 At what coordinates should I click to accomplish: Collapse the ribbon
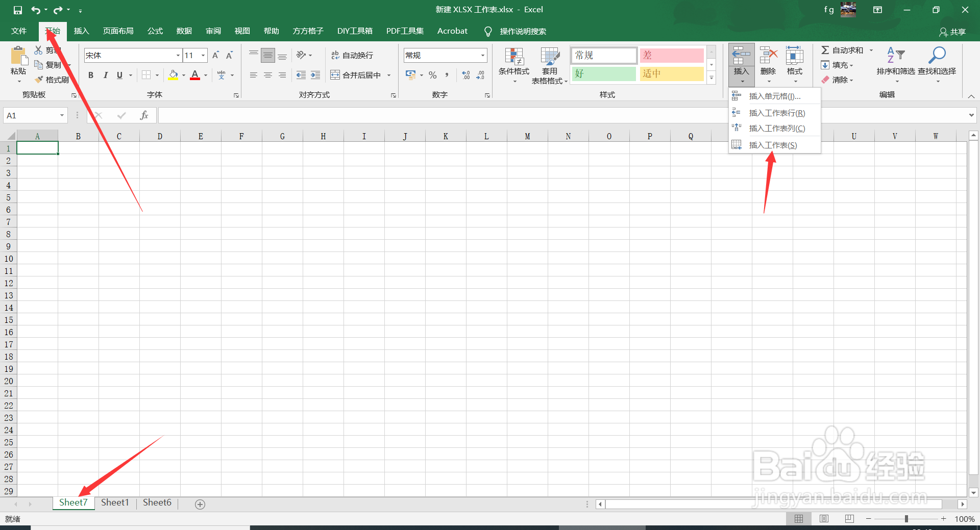971,96
